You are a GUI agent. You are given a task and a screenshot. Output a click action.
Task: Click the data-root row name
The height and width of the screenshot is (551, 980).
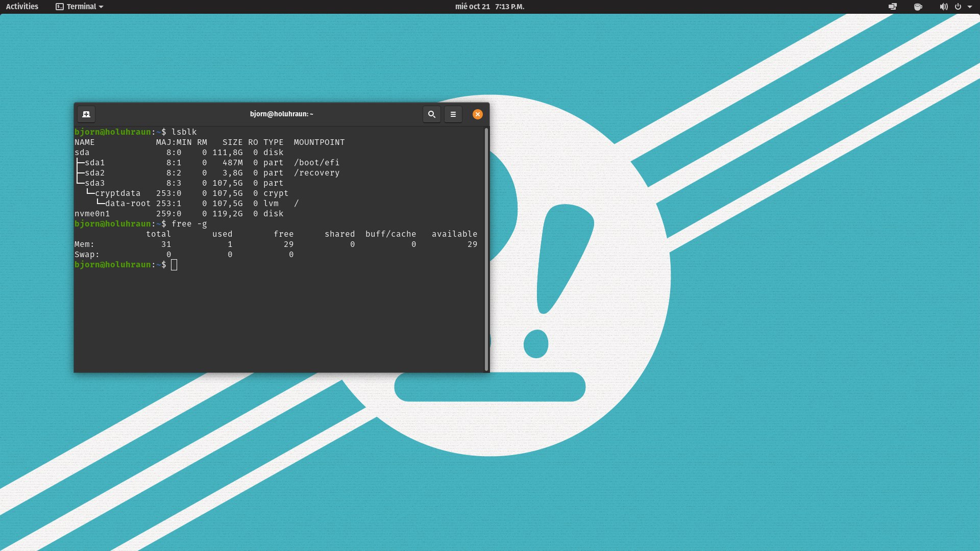coord(128,203)
